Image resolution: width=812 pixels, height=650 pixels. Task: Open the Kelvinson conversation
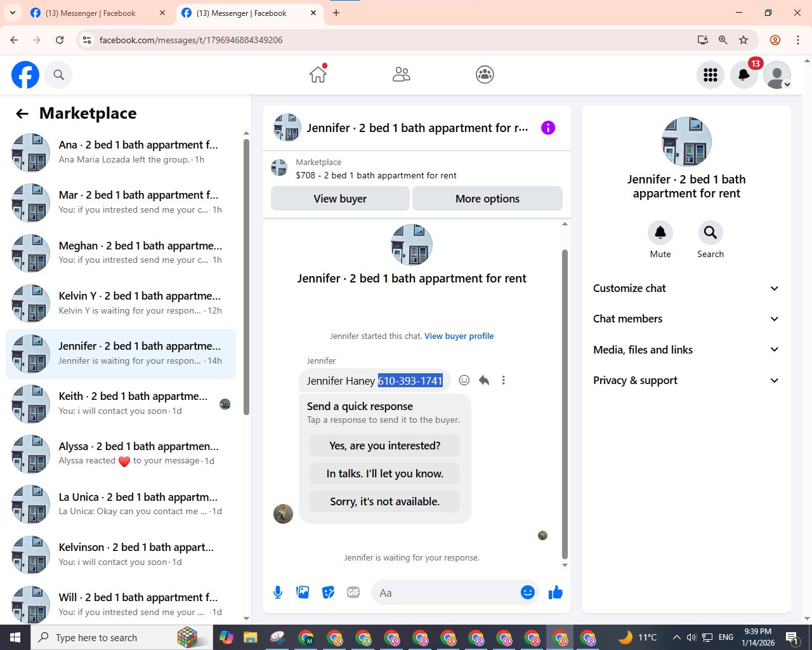coord(121,554)
